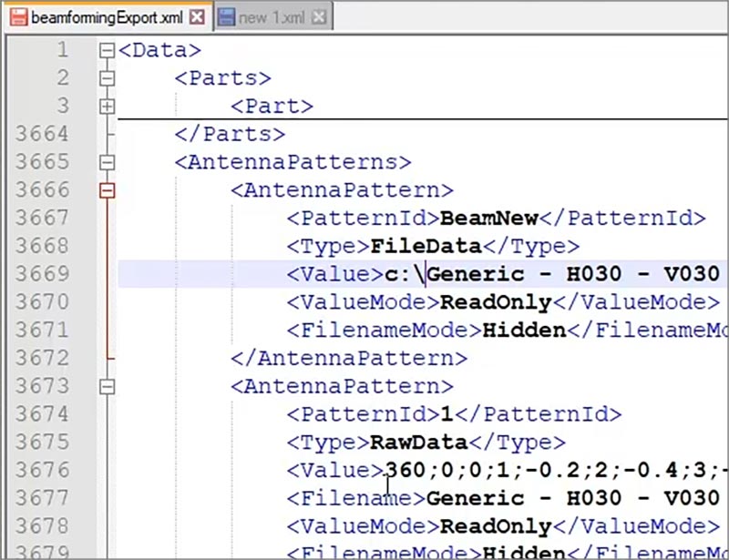Click the blue saved-file icon on new 1.xml
This screenshot has height=560, width=729.
pyautogui.click(x=226, y=17)
